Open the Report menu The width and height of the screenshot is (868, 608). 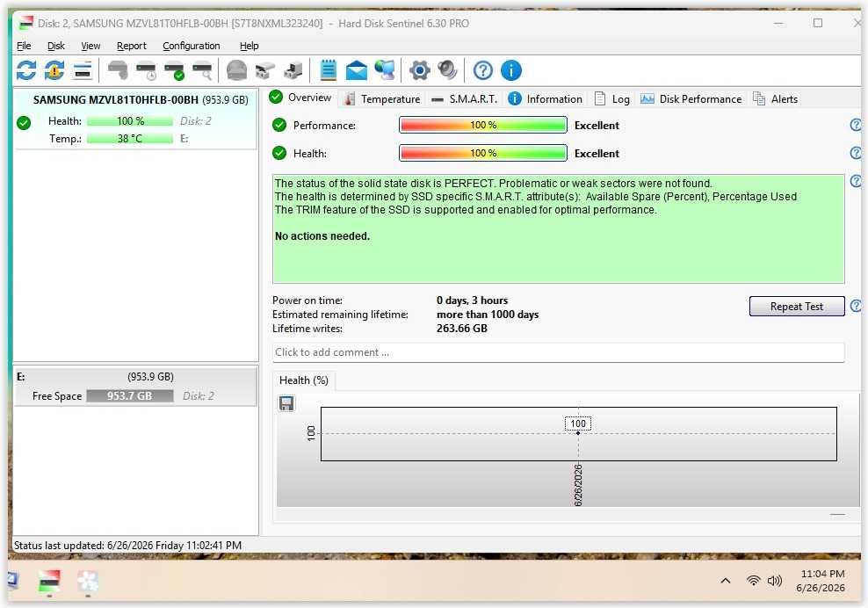[x=132, y=46]
